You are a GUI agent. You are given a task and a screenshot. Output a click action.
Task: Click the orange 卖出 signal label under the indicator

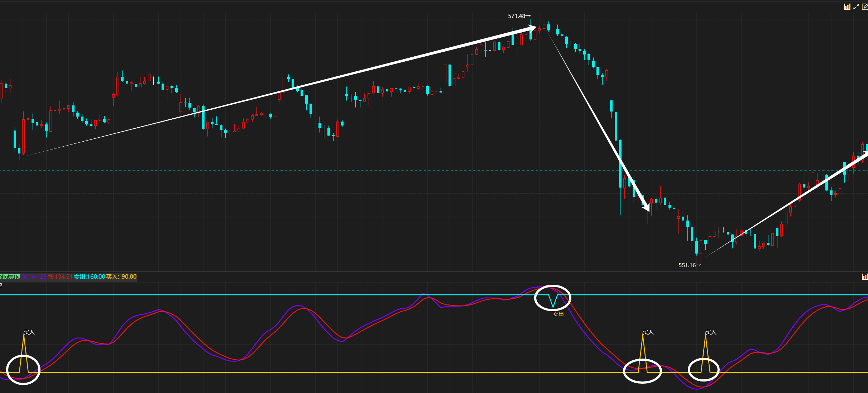click(558, 314)
